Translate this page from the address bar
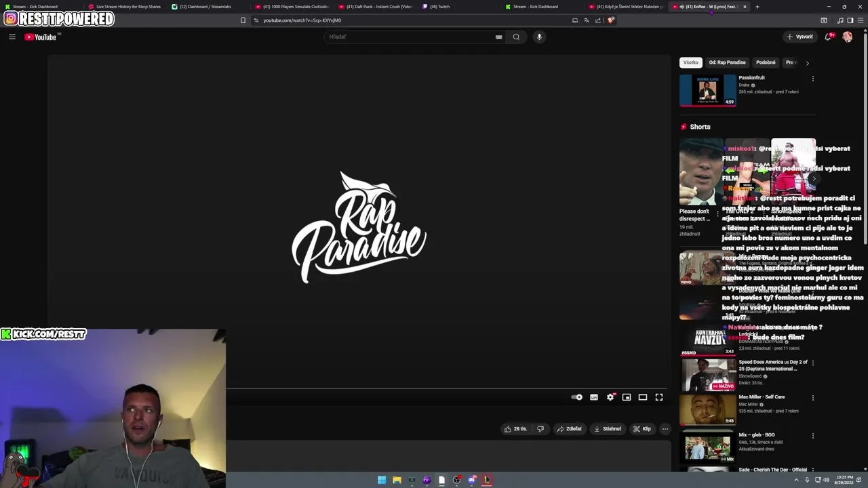The width and height of the screenshot is (868, 488). point(587,20)
